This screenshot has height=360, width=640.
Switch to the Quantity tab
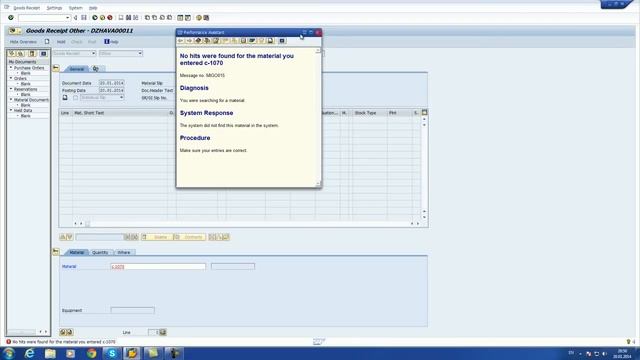(100, 253)
